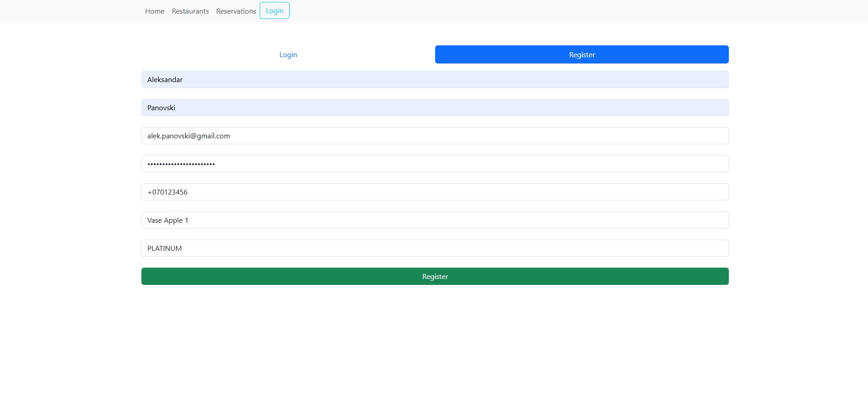Select the membership field showing PLATINUM
The image size is (868, 406).
pos(435,249)
